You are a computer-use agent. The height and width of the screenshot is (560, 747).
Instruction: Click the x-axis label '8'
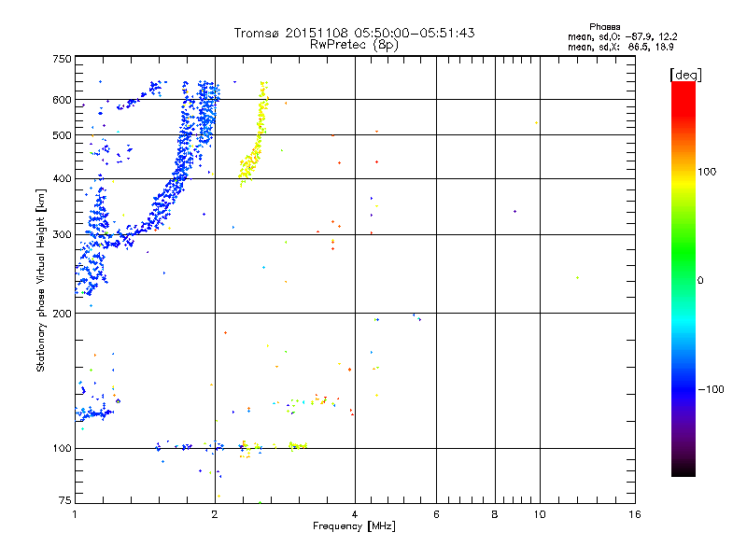click(495, 514)
